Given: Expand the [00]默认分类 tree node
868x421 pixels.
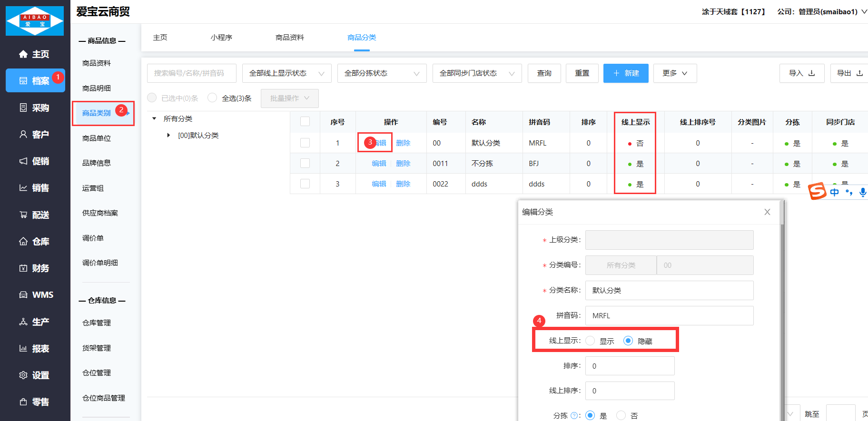Looking at the screenshot, I should 168,136.
